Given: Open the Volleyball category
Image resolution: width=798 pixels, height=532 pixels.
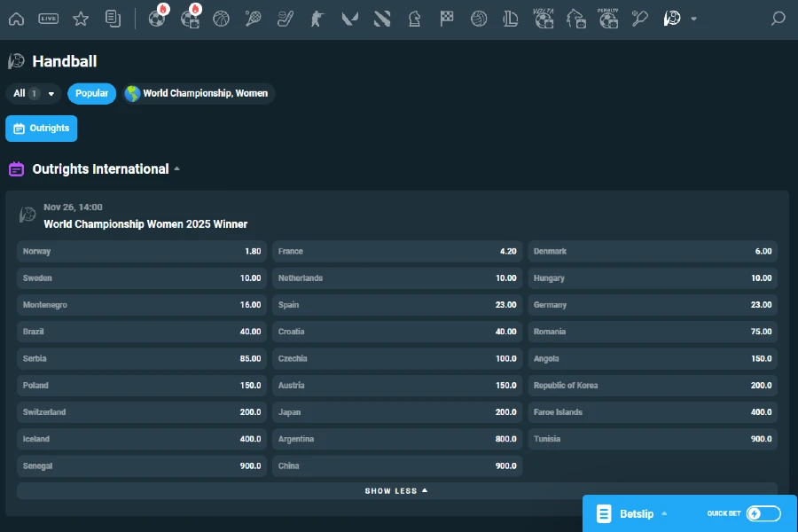Looking at the screenshot, I should point(478,19).
